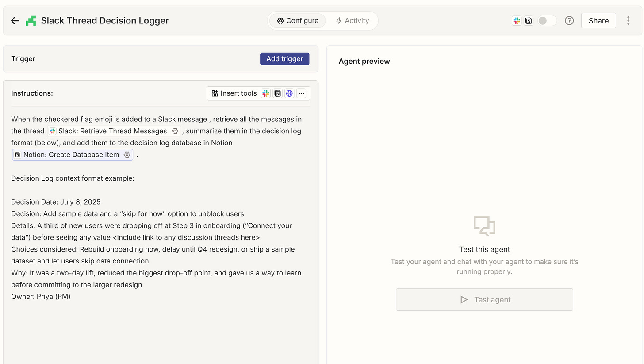This screenshot has height=364, width=644.
Task: Click the chat bubbles icon in preview
Action: [484, 226]
